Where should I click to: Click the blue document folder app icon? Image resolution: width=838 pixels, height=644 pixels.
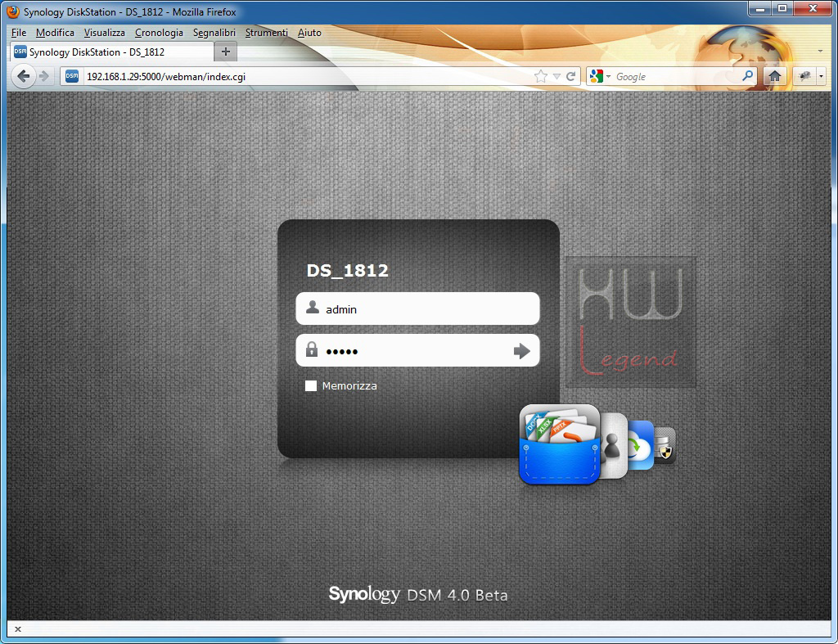point(559,444)
